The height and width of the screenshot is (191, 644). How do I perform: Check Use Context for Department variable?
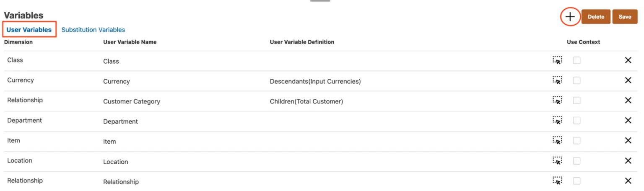pyautogui.click(x=576, y=121)
